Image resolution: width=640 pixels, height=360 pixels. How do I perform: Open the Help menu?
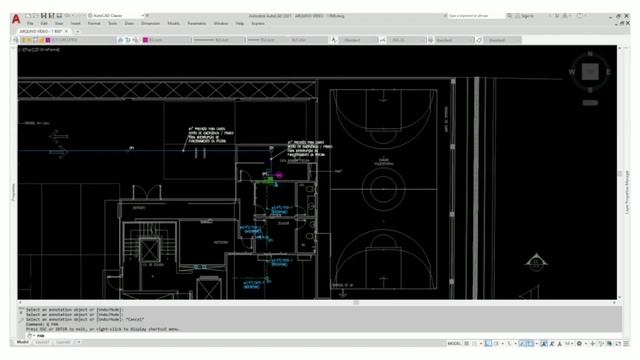[x=240, y=24]
